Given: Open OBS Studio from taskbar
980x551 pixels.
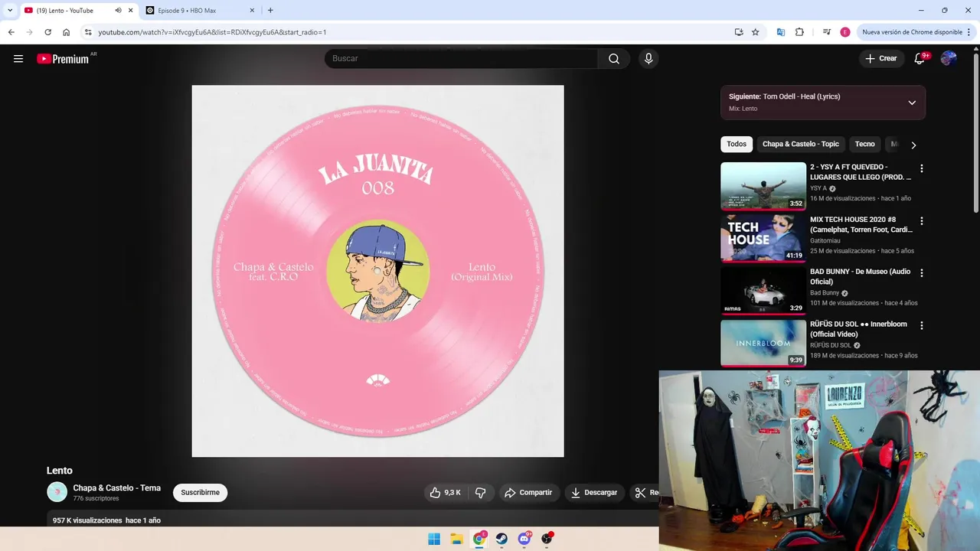Looking at the screenshot, I should (x=547, y=539).
